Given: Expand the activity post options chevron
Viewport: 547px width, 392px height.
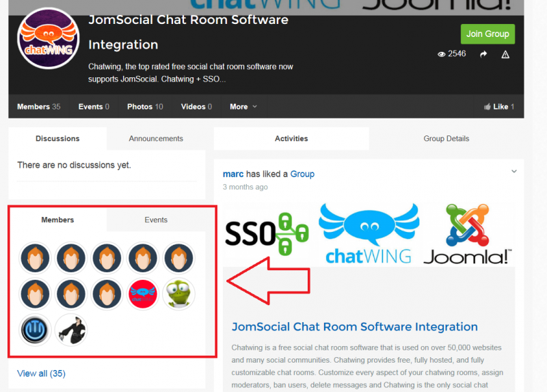Looking at the screenshot, I should point(514,172).
